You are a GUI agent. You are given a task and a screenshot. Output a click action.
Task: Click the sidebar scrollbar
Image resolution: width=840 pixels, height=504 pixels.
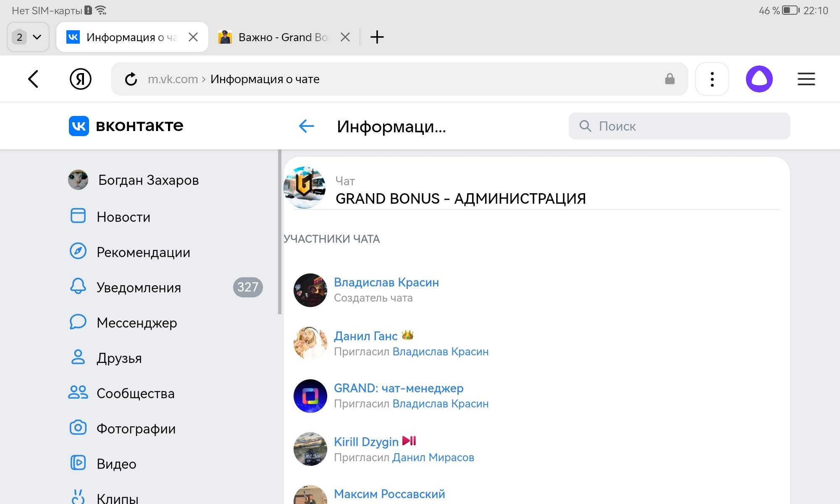280,232
